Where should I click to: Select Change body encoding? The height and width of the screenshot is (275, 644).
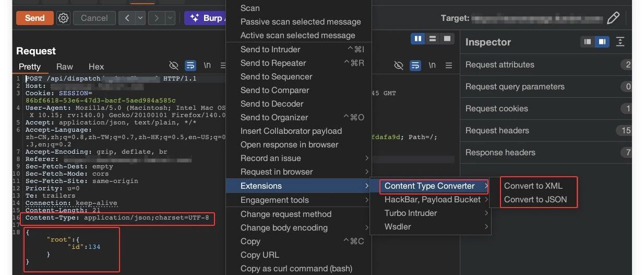(298, 227)
